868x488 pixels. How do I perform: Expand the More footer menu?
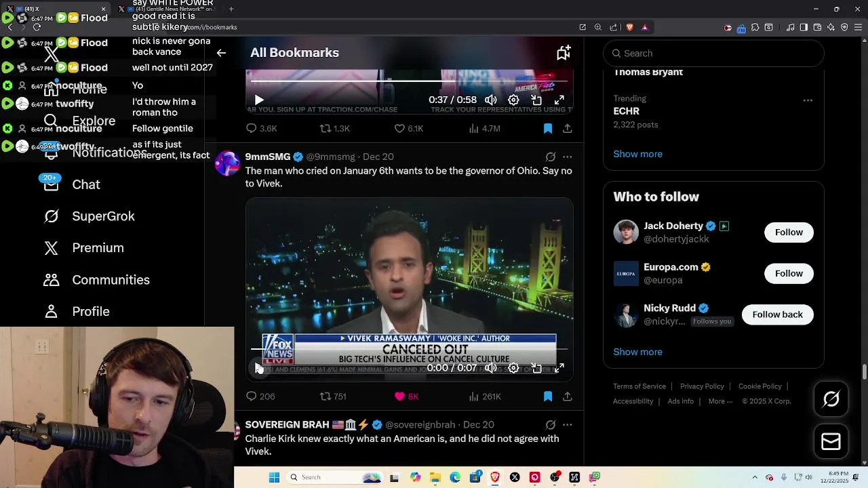click(x=720, y=401)
